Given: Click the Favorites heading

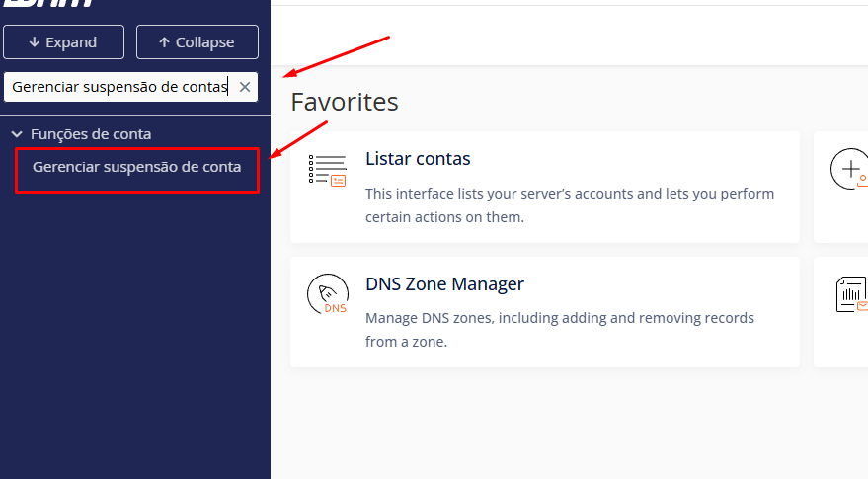Looking at the screenshot, I should [x=345, y=102].
